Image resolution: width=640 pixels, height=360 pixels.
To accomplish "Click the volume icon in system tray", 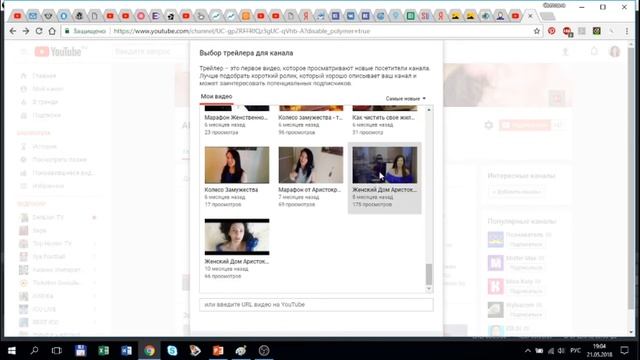I will [x=561, y=351].
